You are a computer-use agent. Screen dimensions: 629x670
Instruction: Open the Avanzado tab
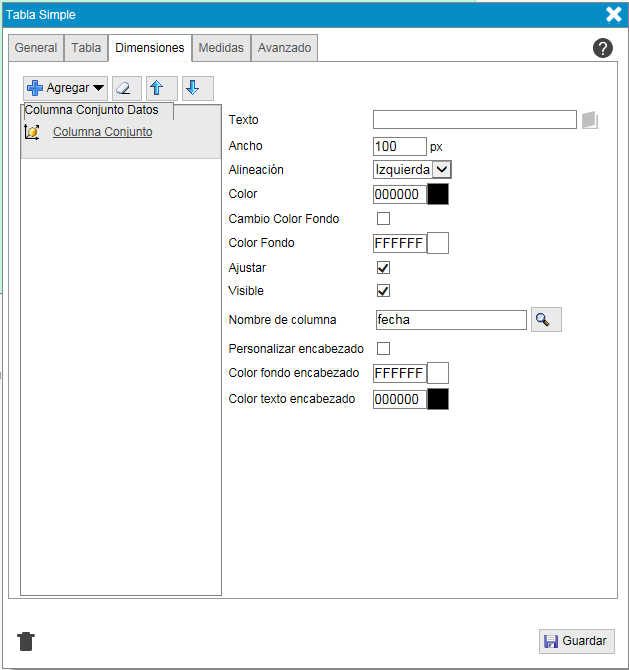coord(284,48)
